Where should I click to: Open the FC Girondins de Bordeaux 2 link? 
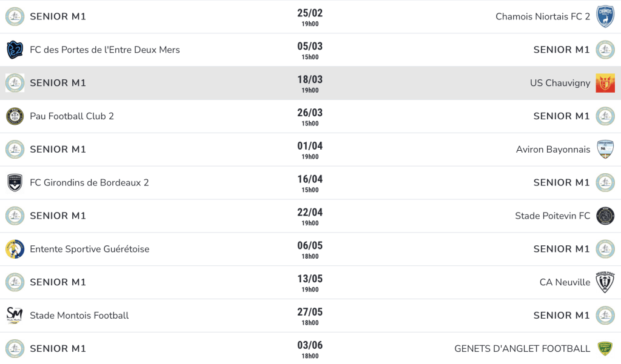tap(89, 182)
